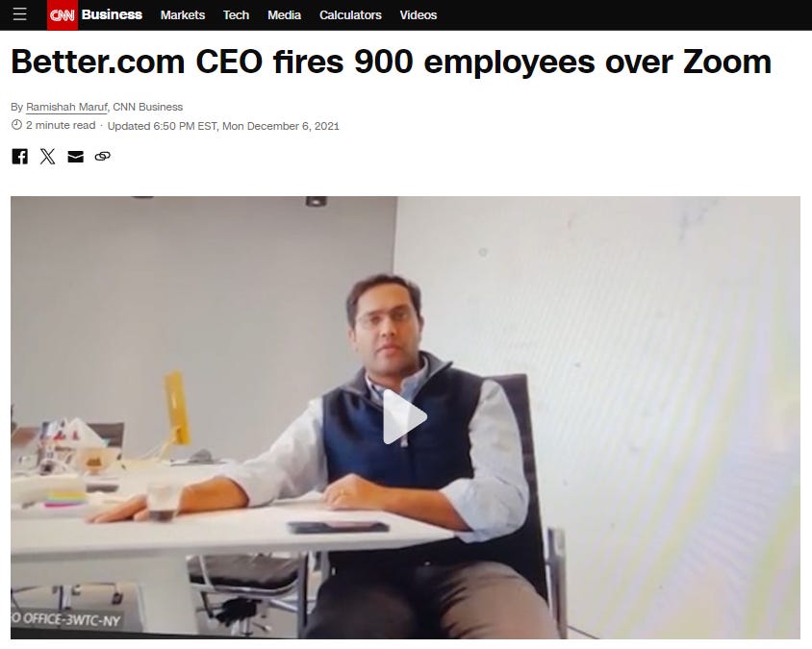812x649 pixels.
Task: Click the red CNN logo
Action: [63, 15]
